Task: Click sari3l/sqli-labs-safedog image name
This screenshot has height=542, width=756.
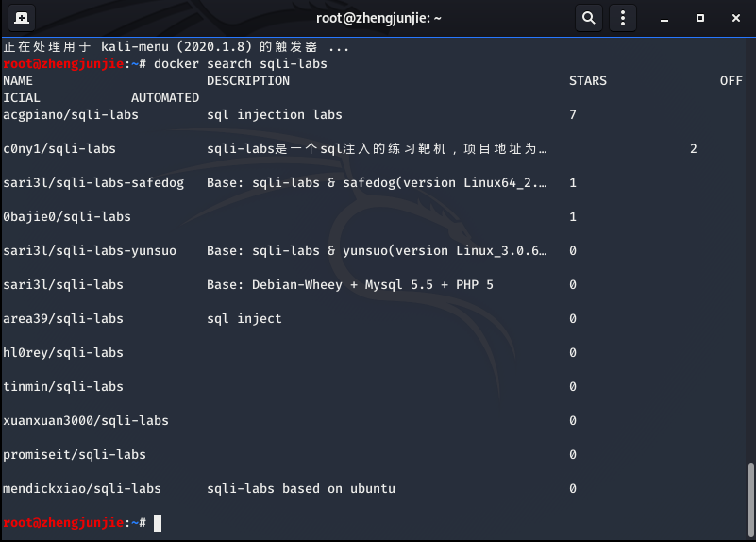Action: [x=93, y=182]
